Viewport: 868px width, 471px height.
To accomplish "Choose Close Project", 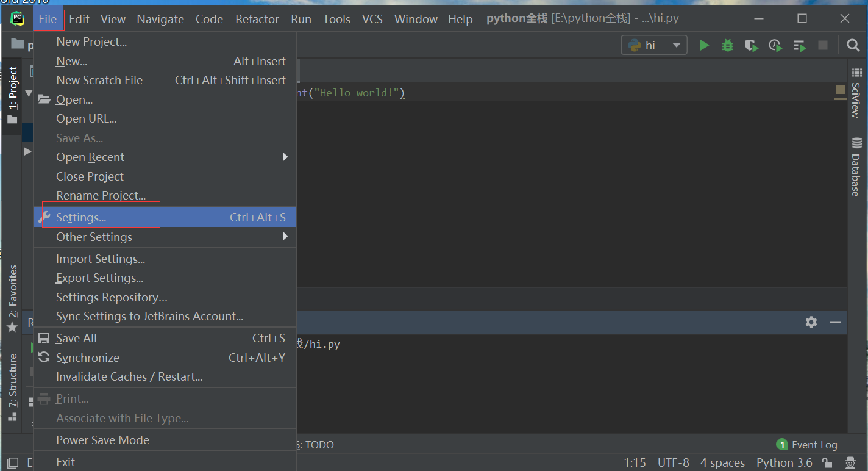I will point(165,176).
